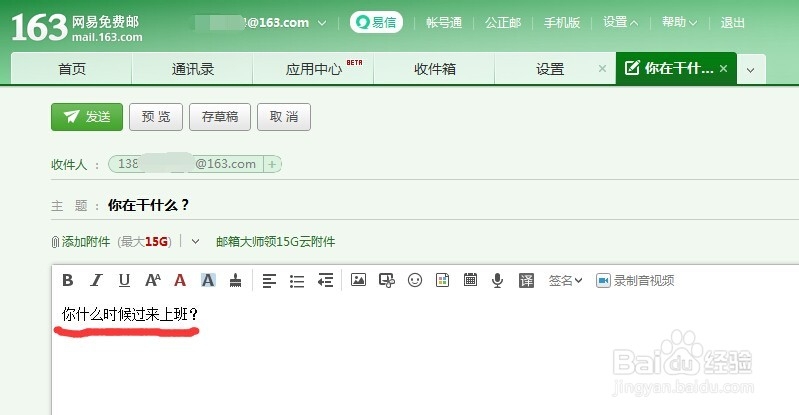
Task: Open text alignment options icon
Action: point(269,281)
